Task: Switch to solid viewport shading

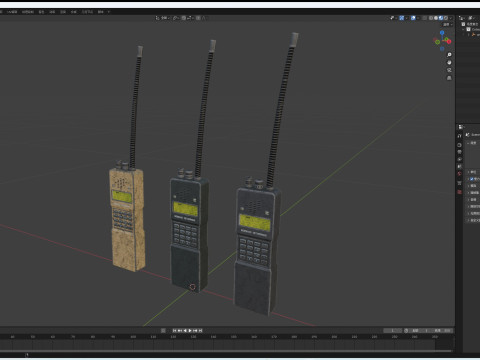Action: tap(436, 18)
